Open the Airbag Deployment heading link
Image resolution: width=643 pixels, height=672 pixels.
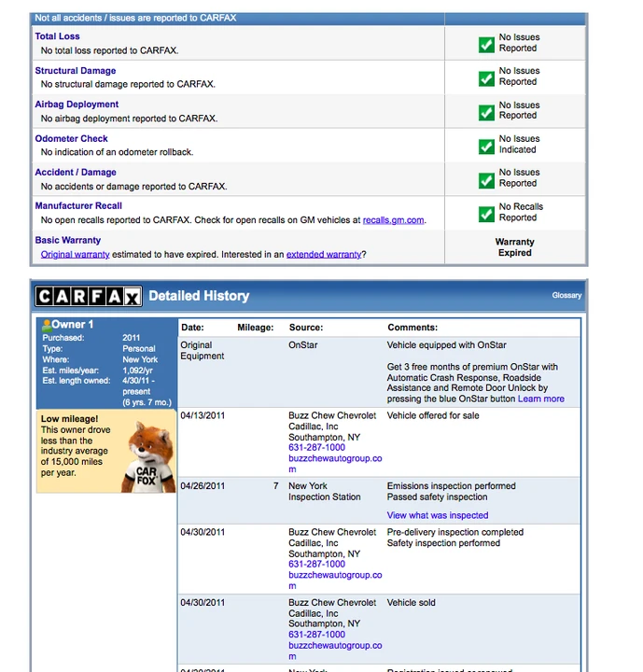(77, 105)
